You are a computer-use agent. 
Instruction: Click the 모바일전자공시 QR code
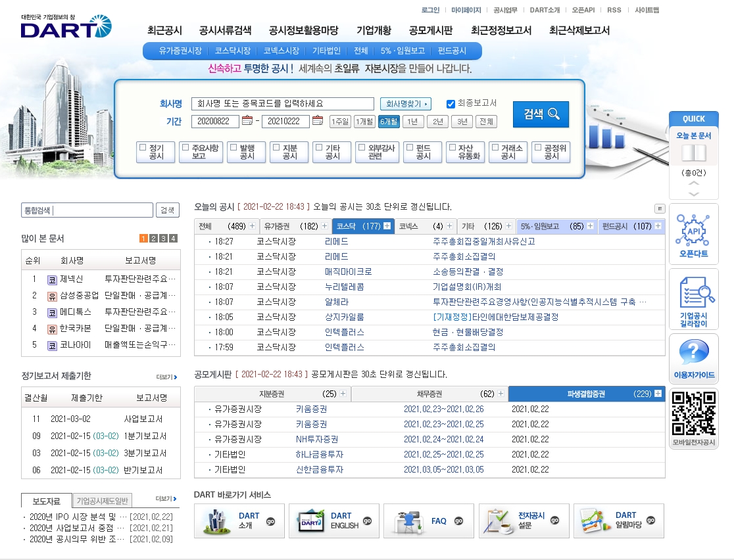[x=694, y=413]
